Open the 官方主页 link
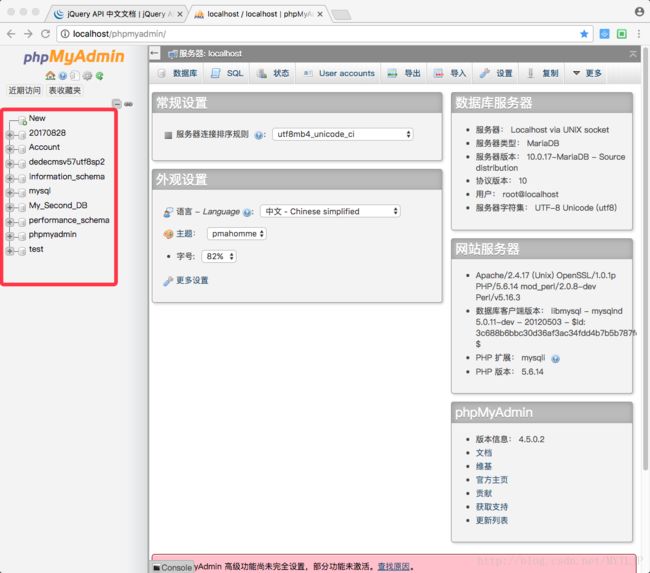This screenshot has width=650, height=573. point(492,480)
